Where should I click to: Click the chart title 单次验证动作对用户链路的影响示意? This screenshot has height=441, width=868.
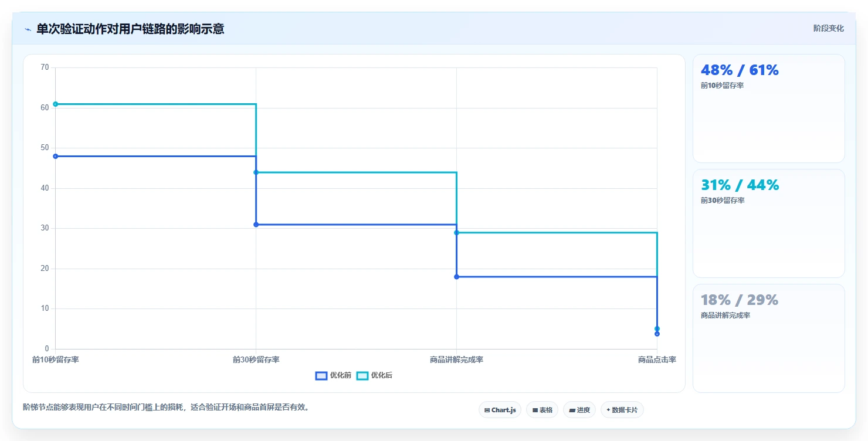[x=130, y=29]
